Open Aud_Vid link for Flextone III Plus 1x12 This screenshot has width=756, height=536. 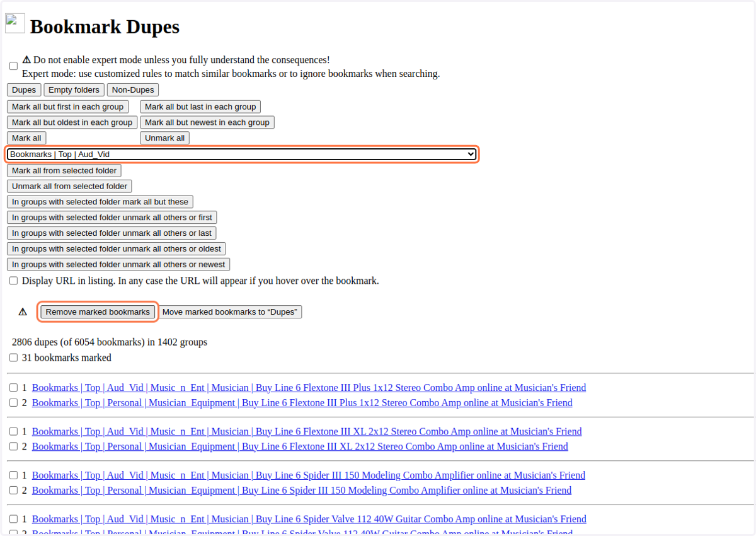point(309,388)
